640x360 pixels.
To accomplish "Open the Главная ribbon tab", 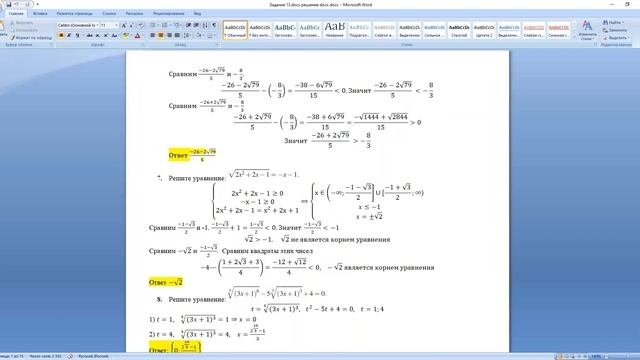I will click(16, 13).
